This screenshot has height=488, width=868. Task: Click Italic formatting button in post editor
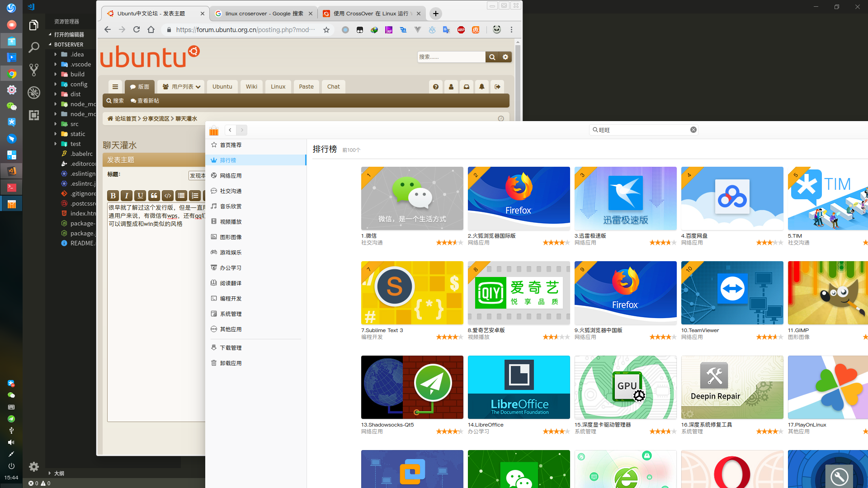coord(127,196)
